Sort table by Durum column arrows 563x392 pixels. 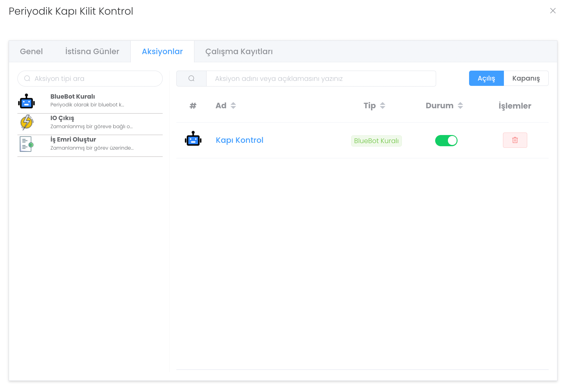pyautogui.click(x=460, y=105)
